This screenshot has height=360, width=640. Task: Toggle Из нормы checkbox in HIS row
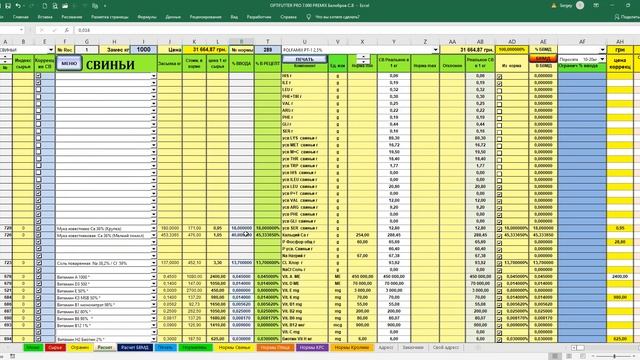point(500,76)
